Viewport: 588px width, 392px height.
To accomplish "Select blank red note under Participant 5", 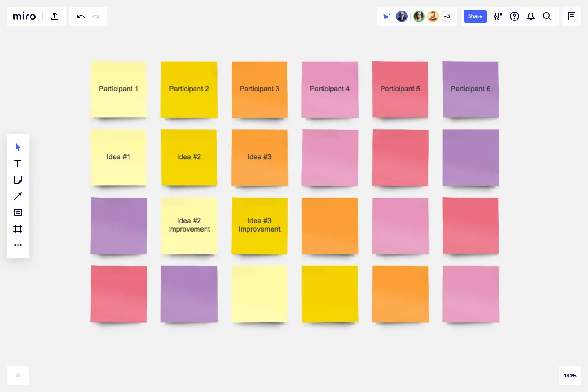I will click(400, 158).
